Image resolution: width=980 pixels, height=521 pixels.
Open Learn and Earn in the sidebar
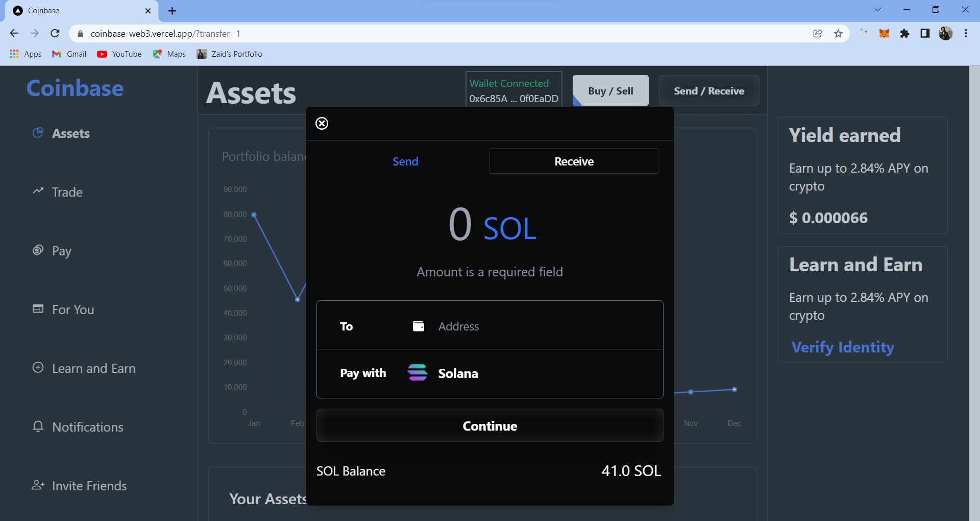point(93,368)
